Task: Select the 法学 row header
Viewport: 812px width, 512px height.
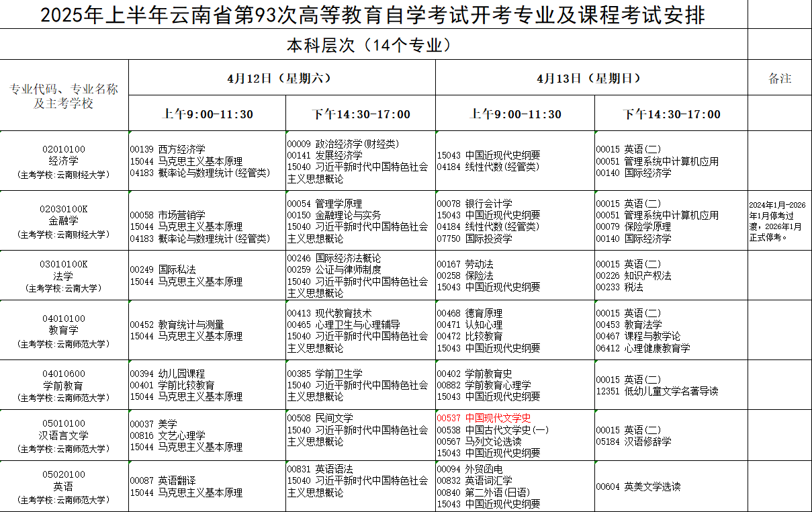Action: [x=64, y=275]
